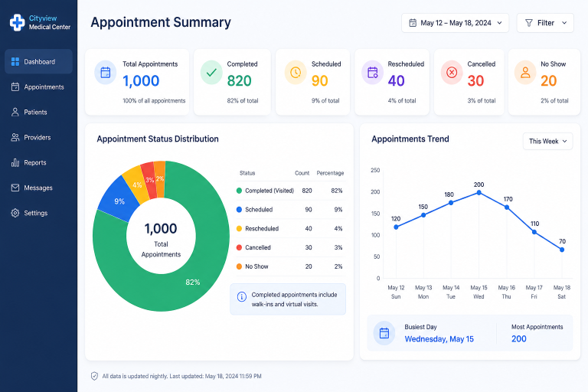Click the Completed (Visited) table row label
This screenshot has height=392, width=588.
(269, 191)
